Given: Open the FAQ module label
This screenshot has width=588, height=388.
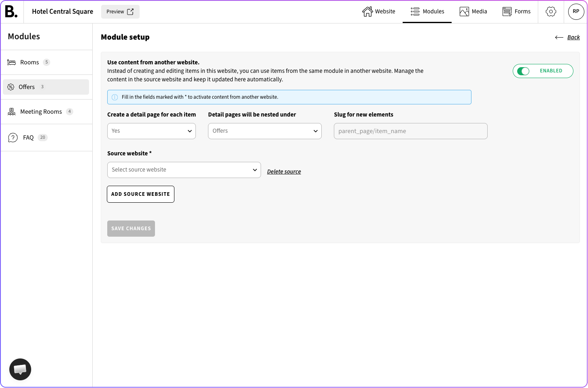Looking at the screenshot, I should (28, 138).
